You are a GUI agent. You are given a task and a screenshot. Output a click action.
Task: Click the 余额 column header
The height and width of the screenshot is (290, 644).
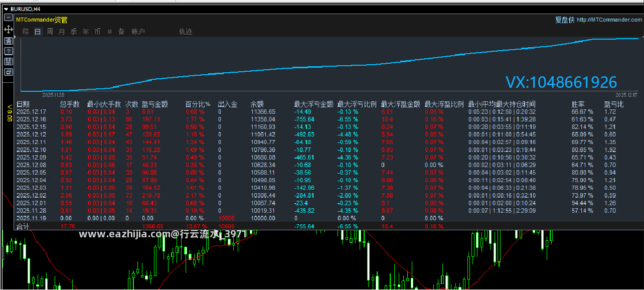tap(257, 104)
